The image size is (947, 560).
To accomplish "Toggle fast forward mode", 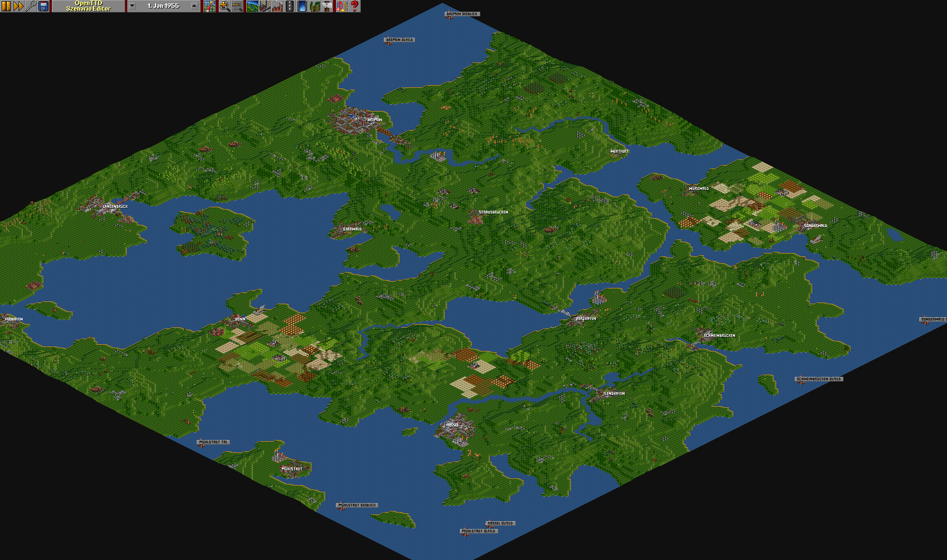I will click(18, 6).
